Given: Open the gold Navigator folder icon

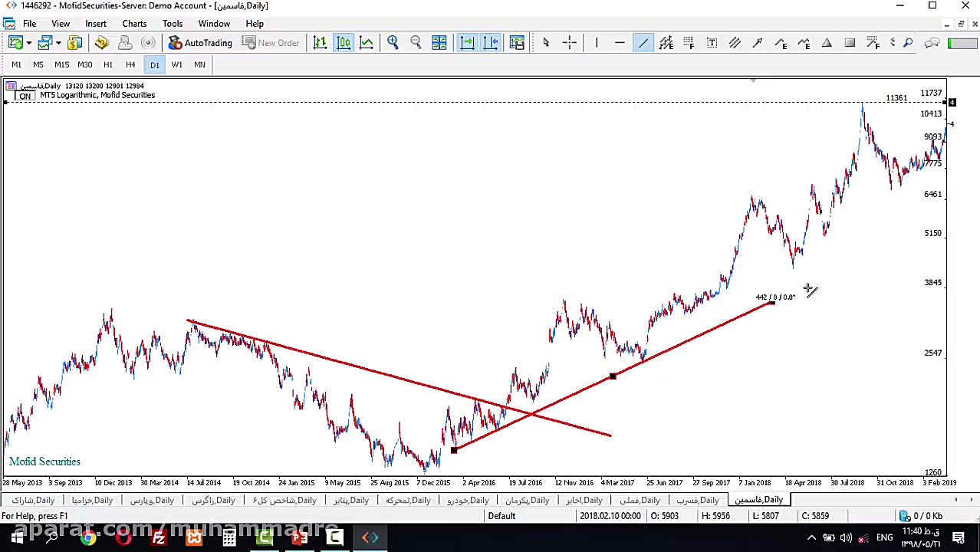Looking at the screenshot, I should [101, 43].
